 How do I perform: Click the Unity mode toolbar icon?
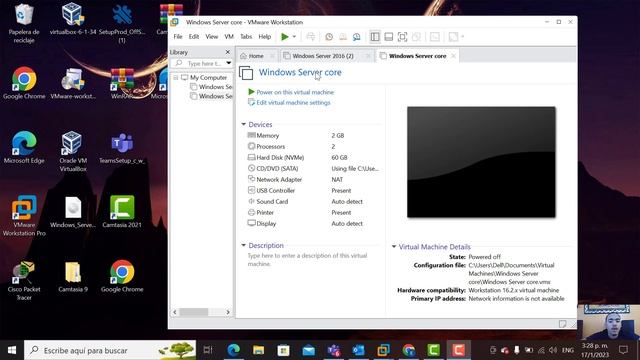coord(416,37)
